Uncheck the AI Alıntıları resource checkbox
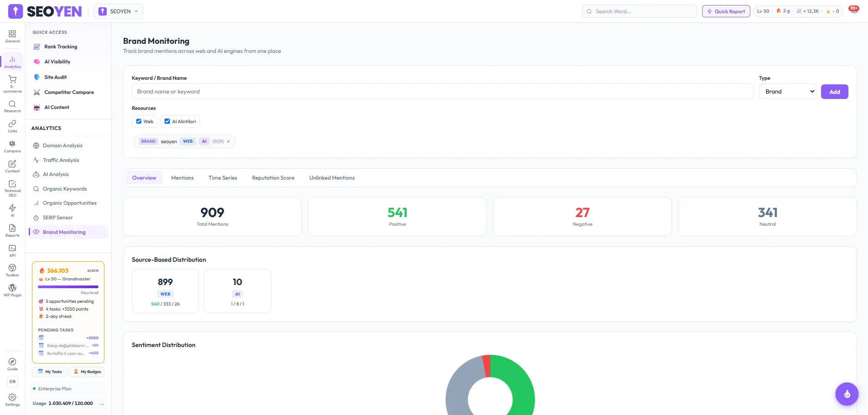 click(x=167, y=121)
